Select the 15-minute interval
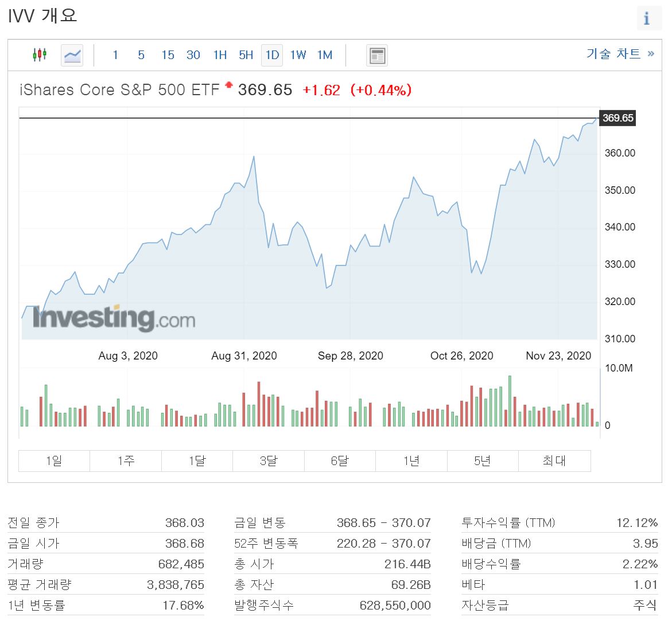672x621 pixels. (x=167, y=55)
